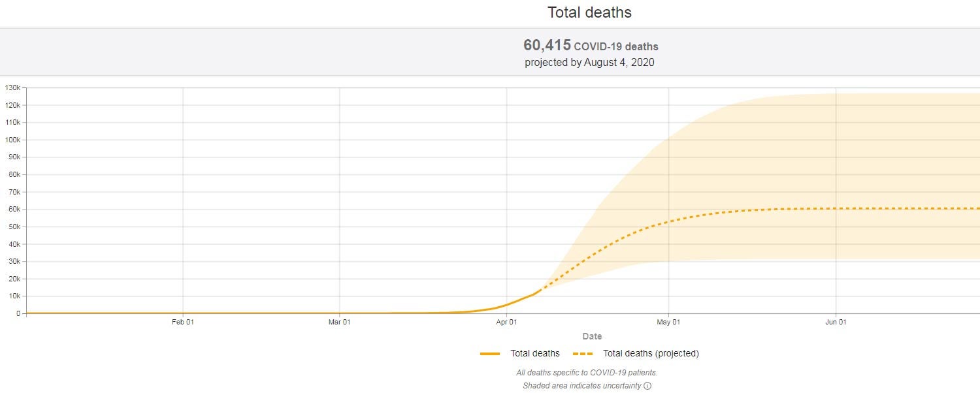Viewport: 980px width, 393px height.
Task: Click the May 01 date axis label
Action: tap(668, 322)
